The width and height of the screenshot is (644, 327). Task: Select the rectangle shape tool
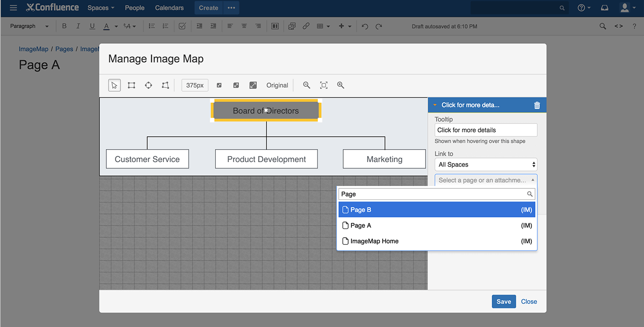tap(132, 85)
